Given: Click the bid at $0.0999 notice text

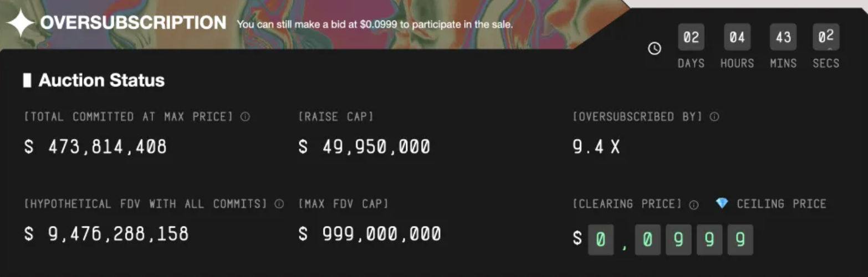Looking at the screenshot, I should pos(375,24).
